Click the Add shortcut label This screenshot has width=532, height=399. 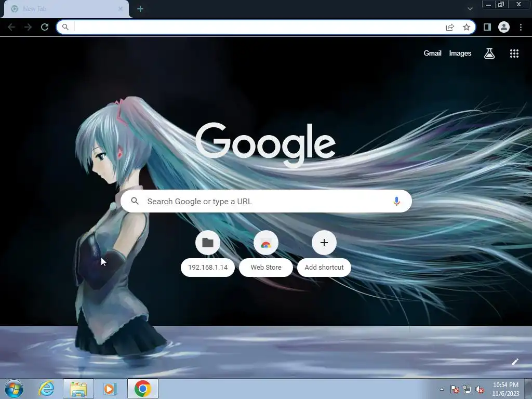(324, 268)
